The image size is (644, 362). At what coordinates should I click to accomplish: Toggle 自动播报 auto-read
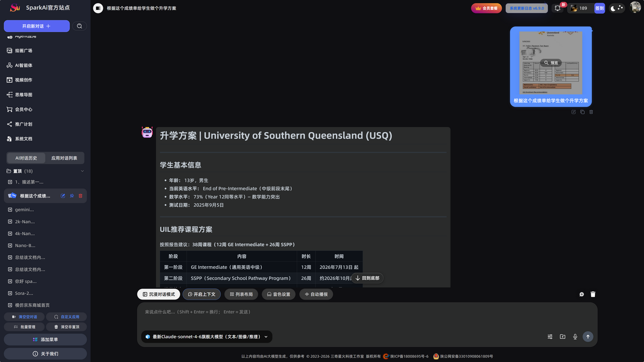click(x=316, y=295)
